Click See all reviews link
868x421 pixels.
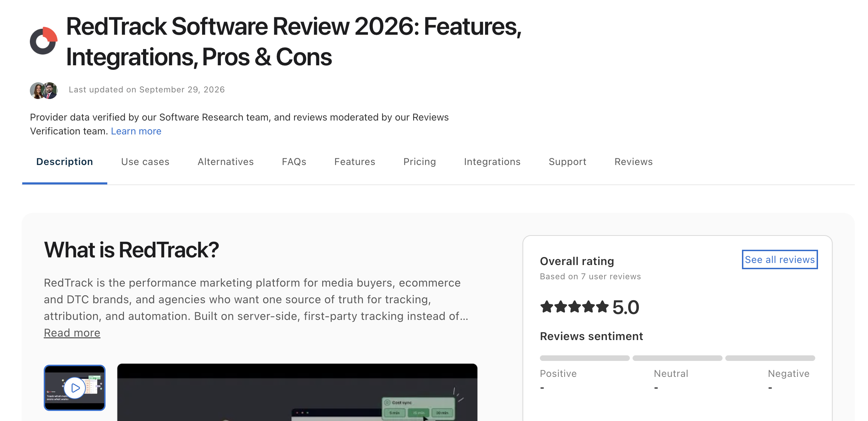click(780, 259)
